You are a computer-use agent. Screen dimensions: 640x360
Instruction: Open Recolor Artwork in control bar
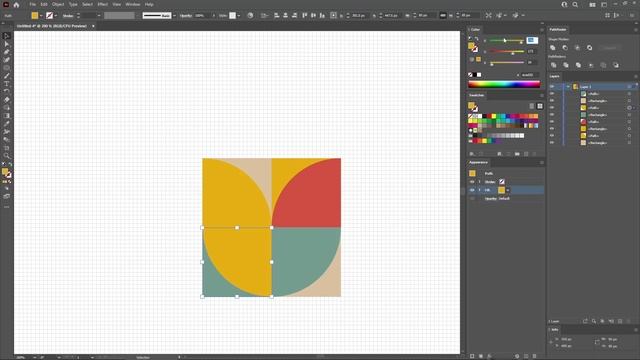(x=250, y=16)
